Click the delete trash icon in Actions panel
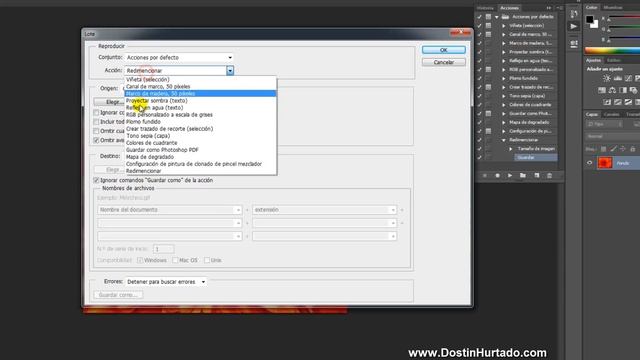This screenshot has height=360, width=640. click(x=549, y=176)
